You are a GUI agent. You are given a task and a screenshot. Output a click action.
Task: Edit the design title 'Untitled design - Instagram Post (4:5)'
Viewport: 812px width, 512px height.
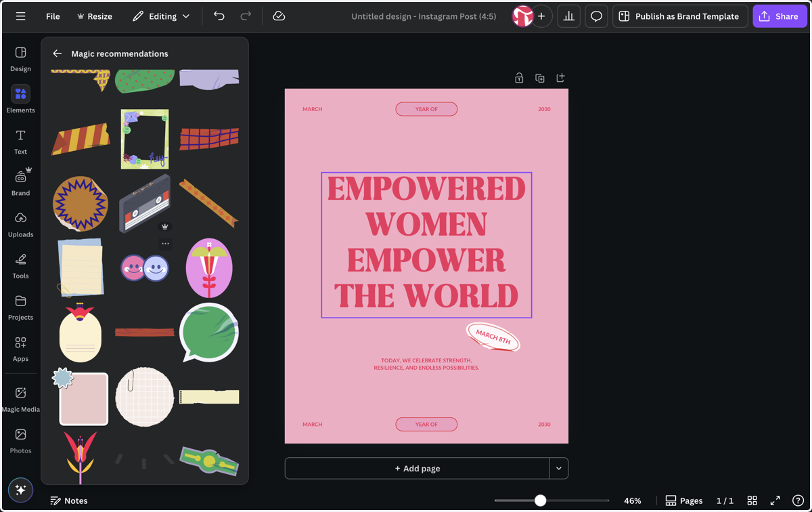[x=424, y=16]
